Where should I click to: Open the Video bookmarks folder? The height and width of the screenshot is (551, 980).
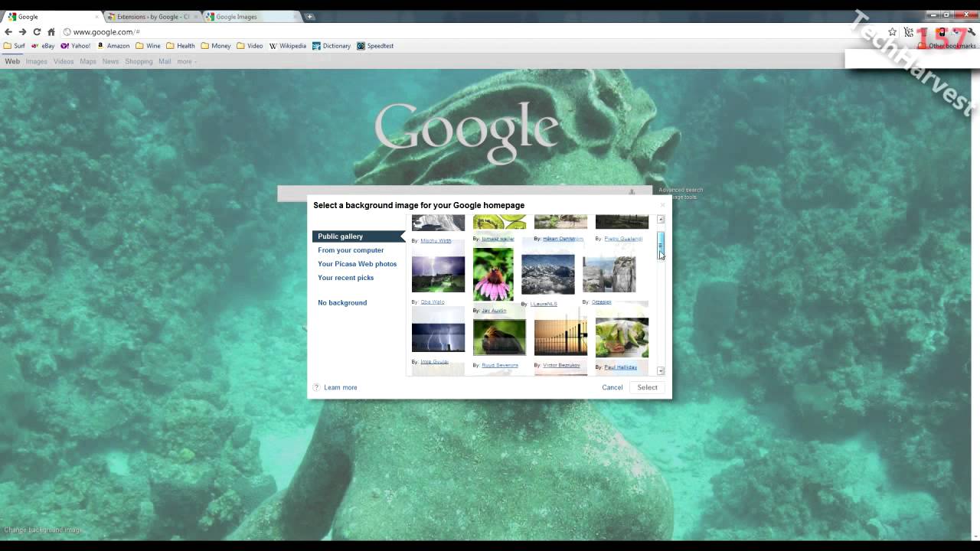coord(250,46)
